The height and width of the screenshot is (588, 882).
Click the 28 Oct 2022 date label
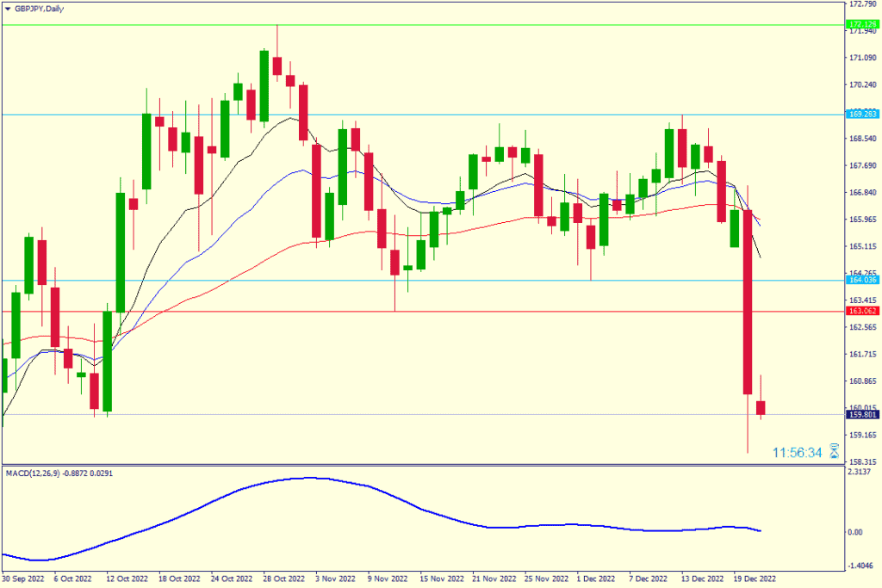tap(286, 580)
